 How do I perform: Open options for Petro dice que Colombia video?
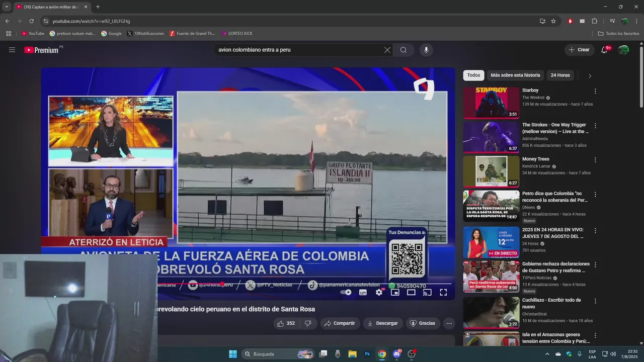(x=595, y=194)
